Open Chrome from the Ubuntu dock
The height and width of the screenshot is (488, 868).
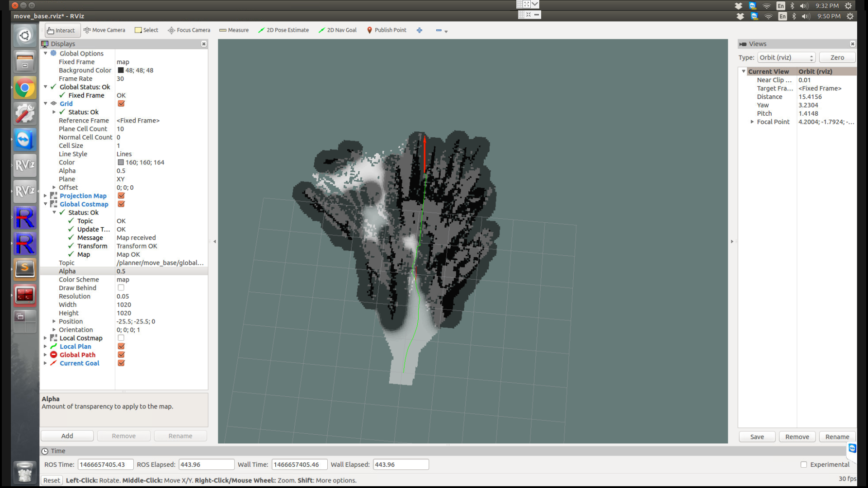tap(25, 88)
